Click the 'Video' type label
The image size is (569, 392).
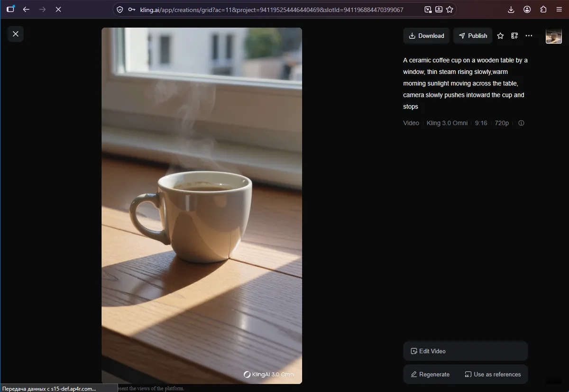(411, 123)
